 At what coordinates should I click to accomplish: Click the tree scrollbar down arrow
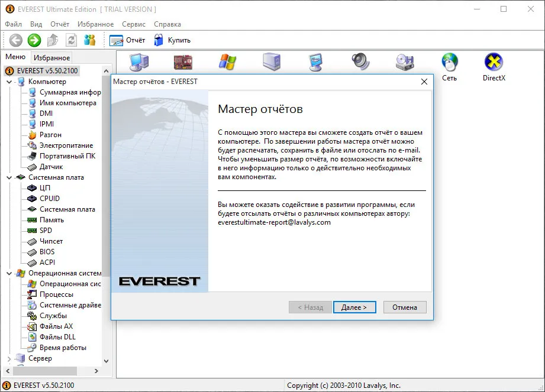coord(106,361)
